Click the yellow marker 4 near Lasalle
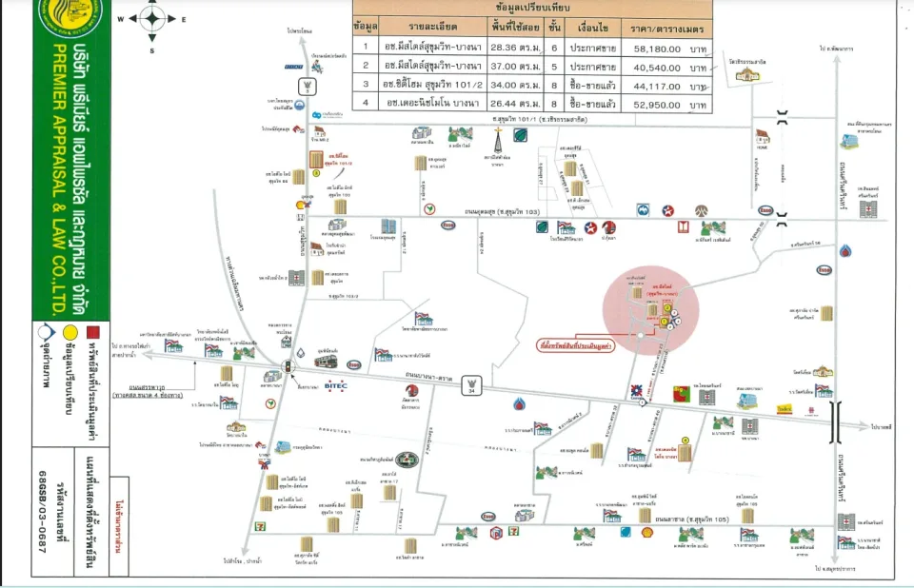 [685, 441]
